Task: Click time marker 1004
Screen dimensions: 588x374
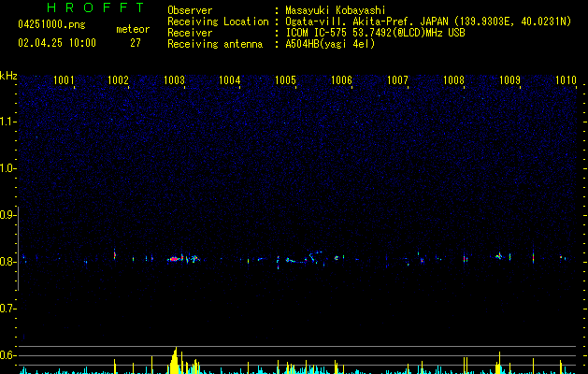Action: tap(230, 79)
